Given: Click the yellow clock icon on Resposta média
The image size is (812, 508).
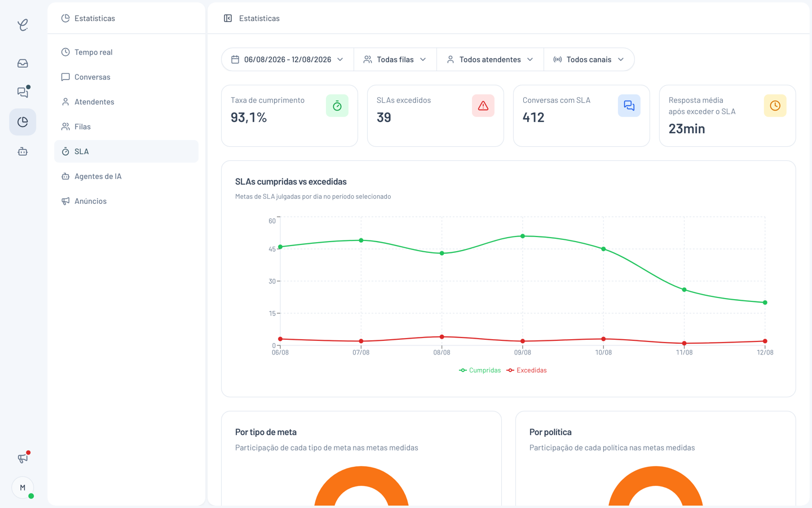Looking at the screenshot, I should (x=775, y=106).
